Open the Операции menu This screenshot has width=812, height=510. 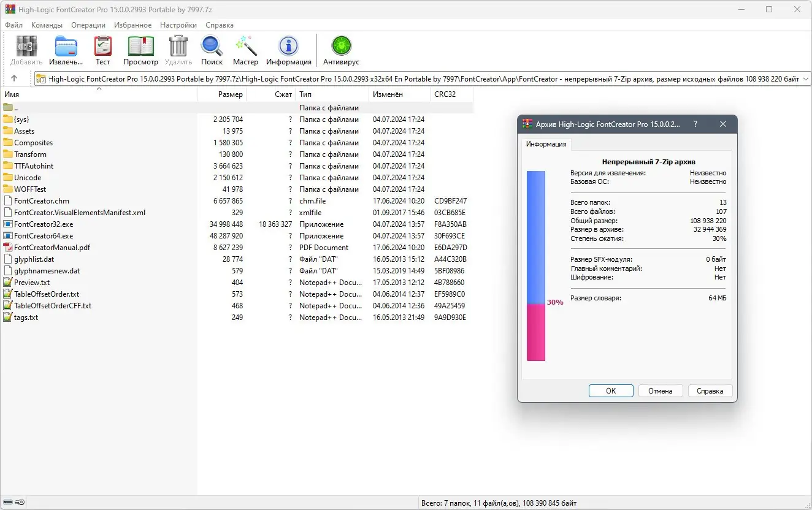(88, 25)
